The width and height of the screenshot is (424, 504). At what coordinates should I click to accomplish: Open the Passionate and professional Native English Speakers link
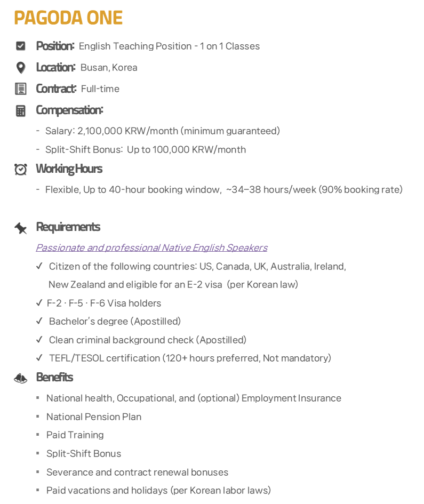(x=151, y=247)
